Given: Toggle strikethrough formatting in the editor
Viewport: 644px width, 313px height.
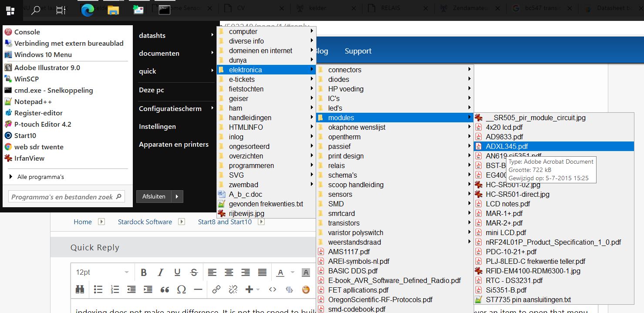Looking at the screenshot, I should [194, 273].
